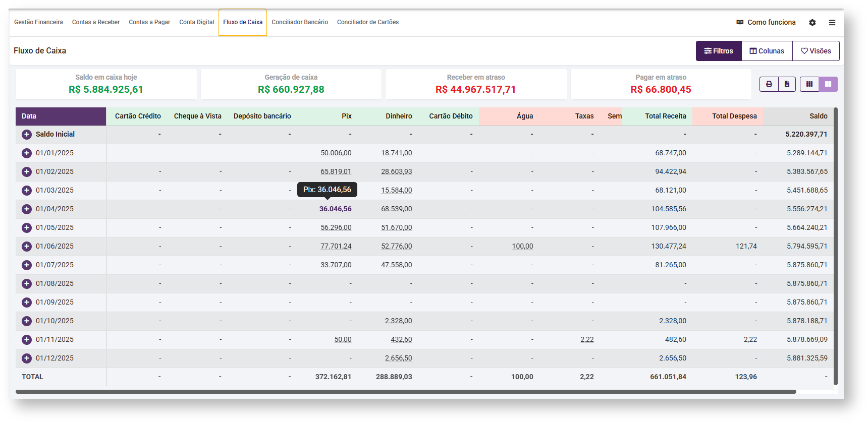
Task: Expand the 01/04/2025 row
Action: pyautogui.click(x=27, y=209)
